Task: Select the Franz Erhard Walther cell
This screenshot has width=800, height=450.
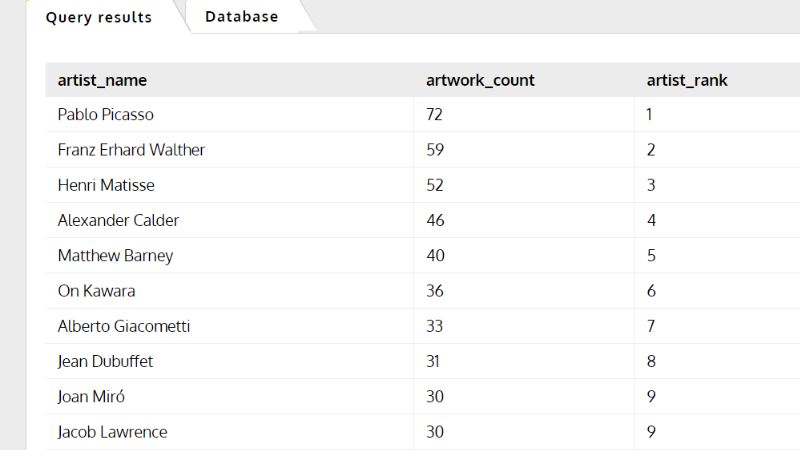Action: pos(131,149)
